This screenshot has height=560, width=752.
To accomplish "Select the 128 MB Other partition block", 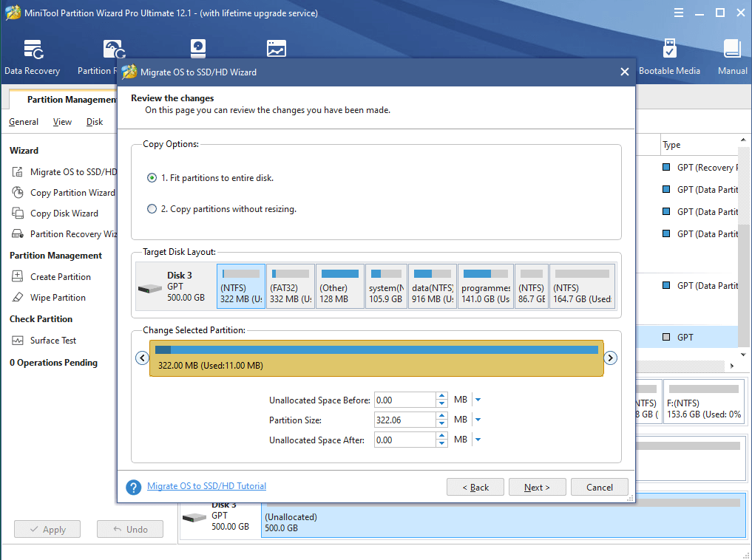I will coord(340,287).
